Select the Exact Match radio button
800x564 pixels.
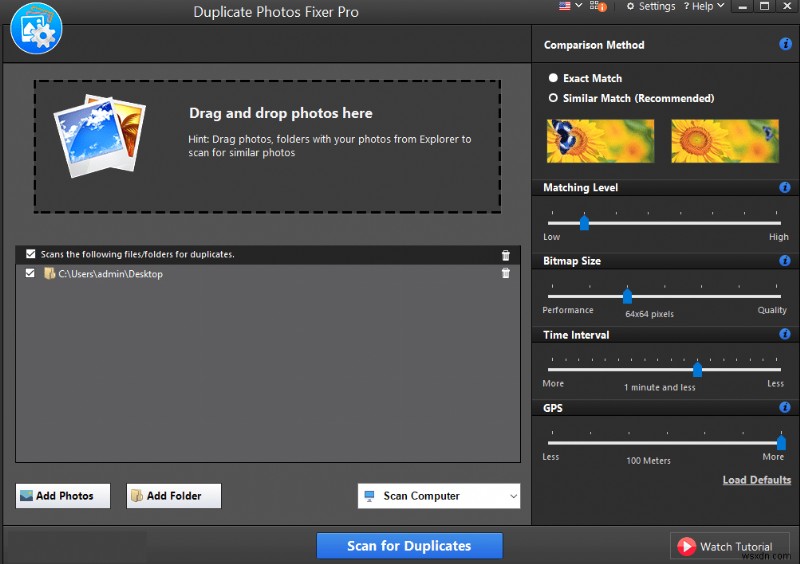(x=553, y=78)
